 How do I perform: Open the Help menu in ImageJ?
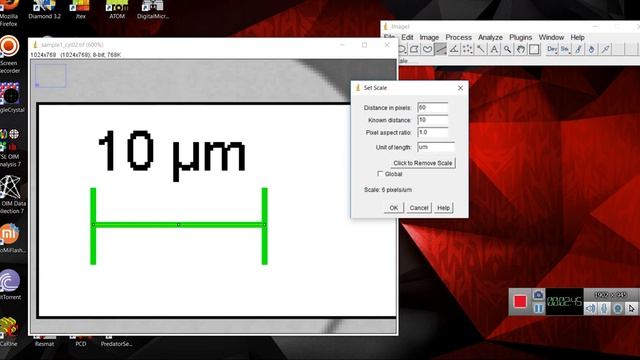pyautogui.click(x=578, y=37)
